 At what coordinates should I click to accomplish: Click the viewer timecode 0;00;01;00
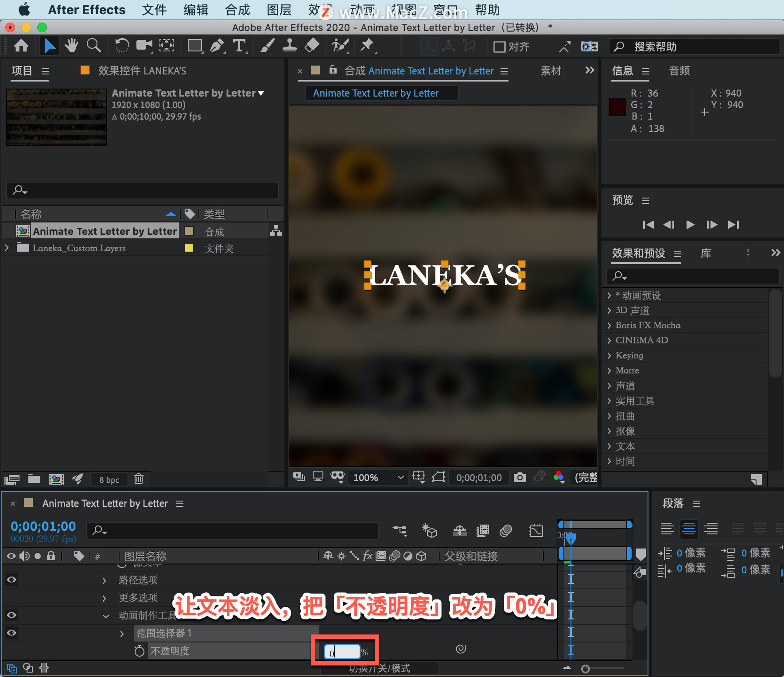click(479, 478)
